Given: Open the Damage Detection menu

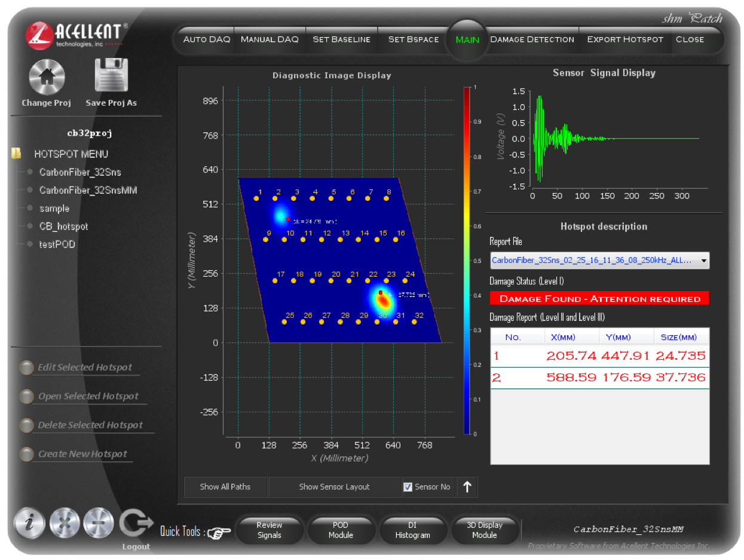Looking at the screenshot, I should 532,39.
